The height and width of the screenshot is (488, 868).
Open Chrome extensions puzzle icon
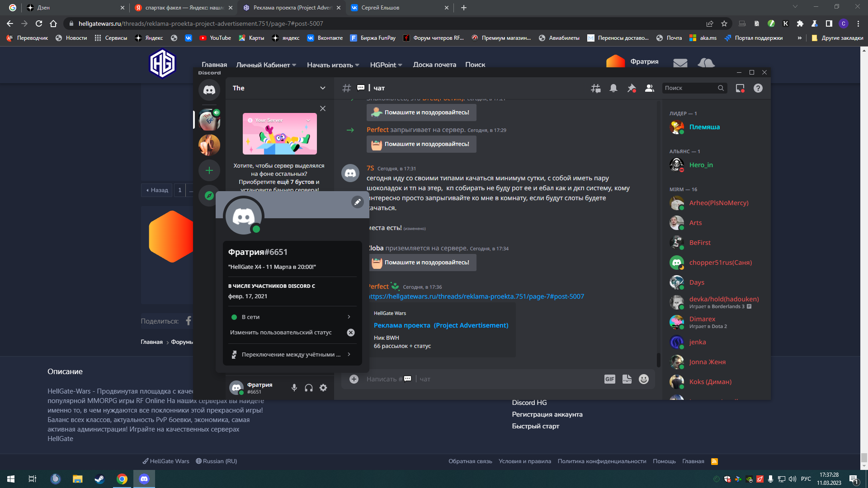[800, 23]
